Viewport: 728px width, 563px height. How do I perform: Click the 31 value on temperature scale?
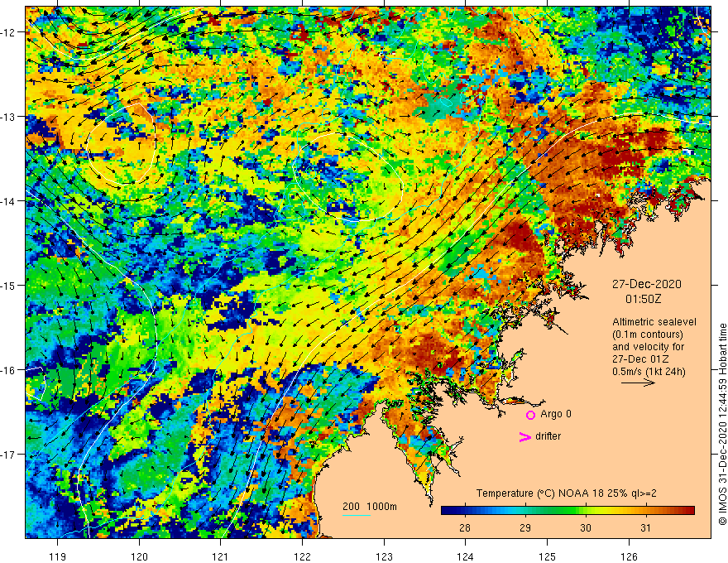click(645, 527)
